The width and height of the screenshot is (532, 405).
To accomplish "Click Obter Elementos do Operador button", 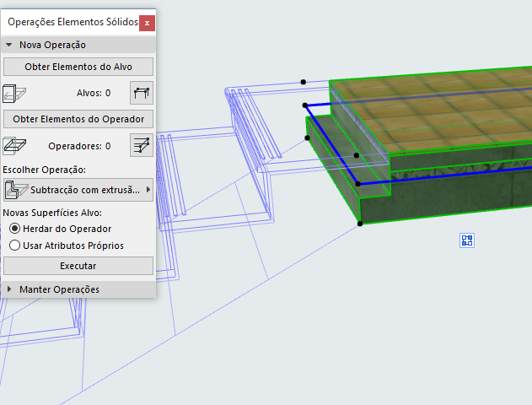I will tap(78, 119).
